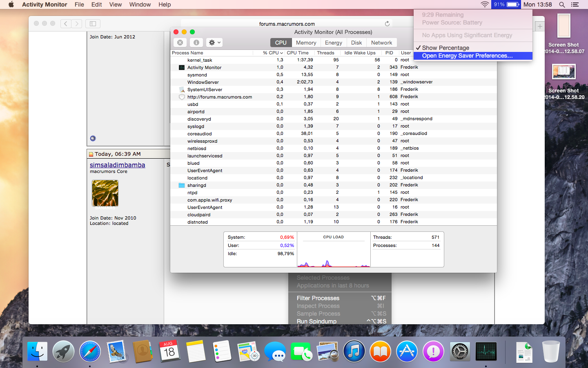
Task: Select the distnoted process row
Action: click(x=334, y=222)
